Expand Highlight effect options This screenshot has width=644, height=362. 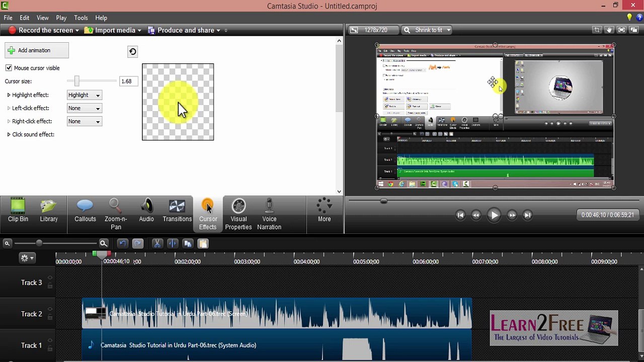9,95
